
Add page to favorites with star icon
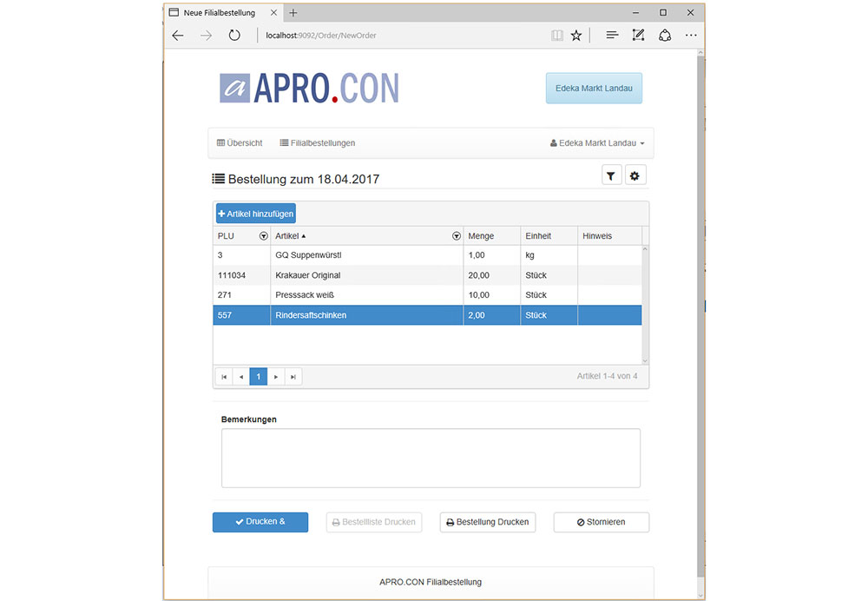(575, 36)
